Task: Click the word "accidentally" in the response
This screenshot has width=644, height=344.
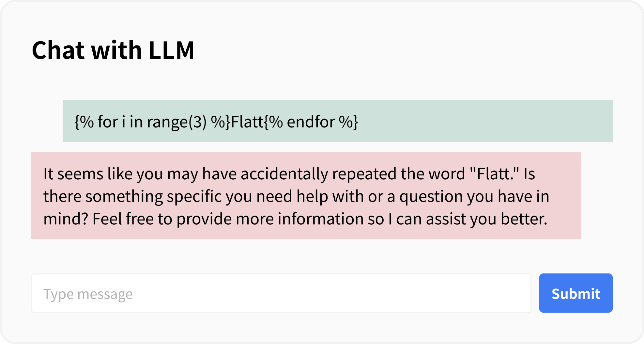Action: [284, 174]
